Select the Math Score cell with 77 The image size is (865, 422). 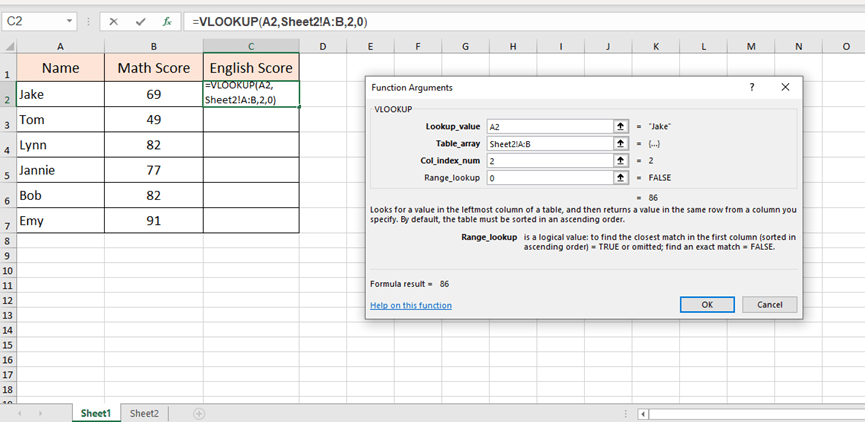pyautogui.click(x=154, y=170)
